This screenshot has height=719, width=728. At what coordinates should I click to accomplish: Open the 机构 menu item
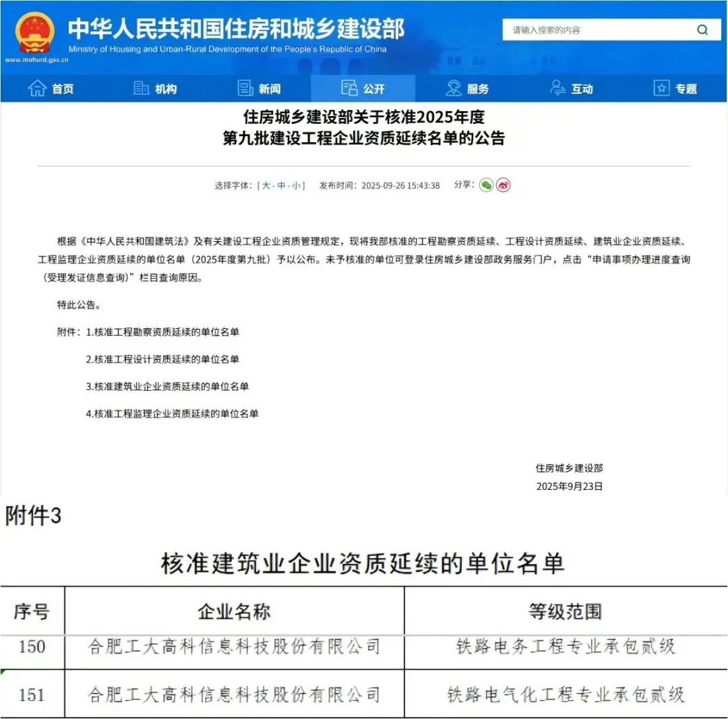point(155,88)
